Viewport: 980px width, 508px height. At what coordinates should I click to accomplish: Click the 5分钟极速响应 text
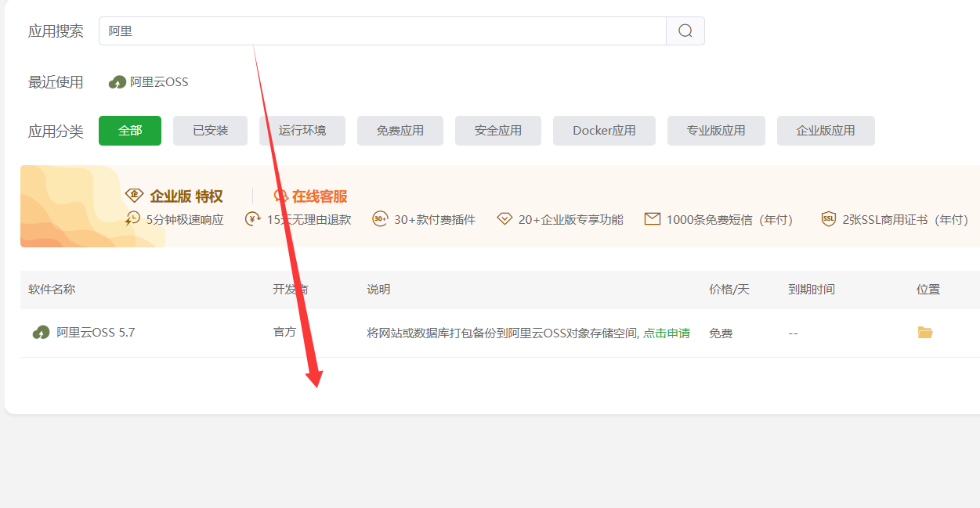(x=185, y=220)
